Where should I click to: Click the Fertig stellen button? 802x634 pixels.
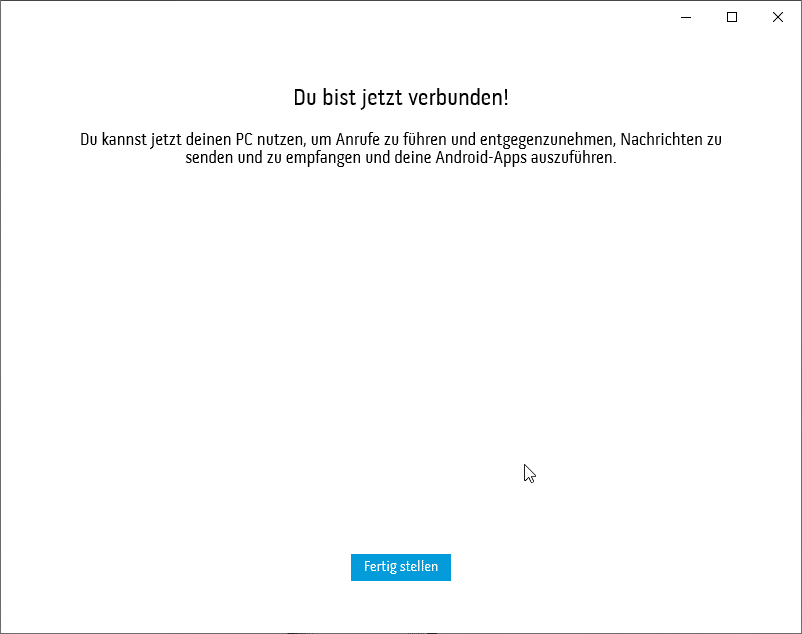coord(400,567)
